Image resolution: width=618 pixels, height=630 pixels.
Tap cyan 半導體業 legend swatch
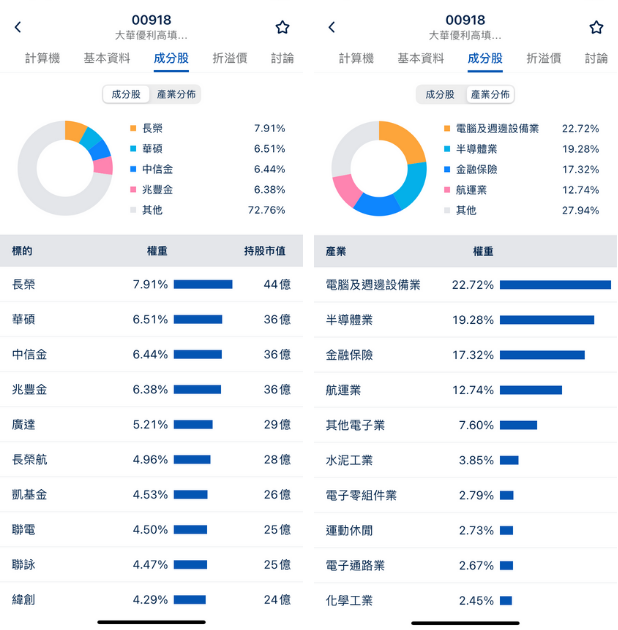click(x=447, y=149)
